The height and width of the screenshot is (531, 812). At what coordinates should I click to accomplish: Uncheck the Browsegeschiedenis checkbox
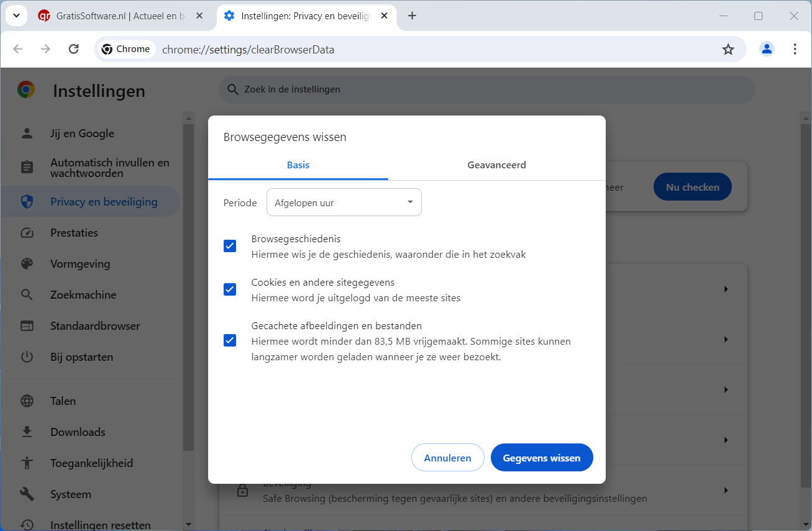pyautogui.click(x=230, y=246)
